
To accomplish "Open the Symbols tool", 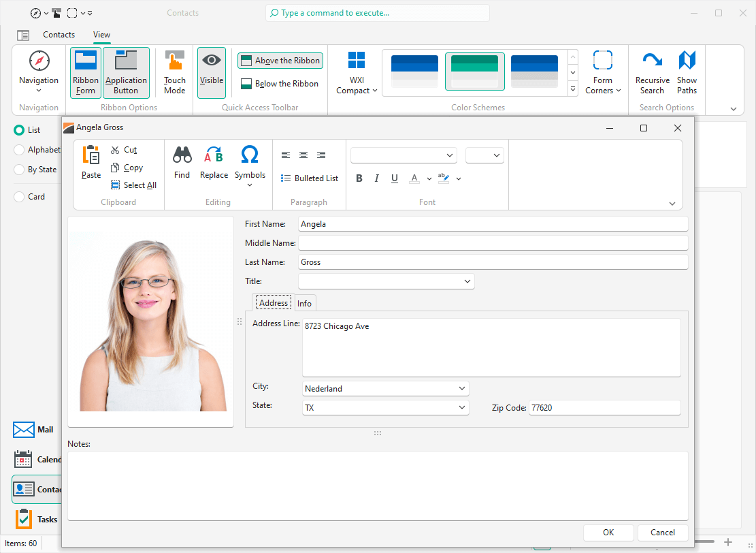I will (250, 163).
